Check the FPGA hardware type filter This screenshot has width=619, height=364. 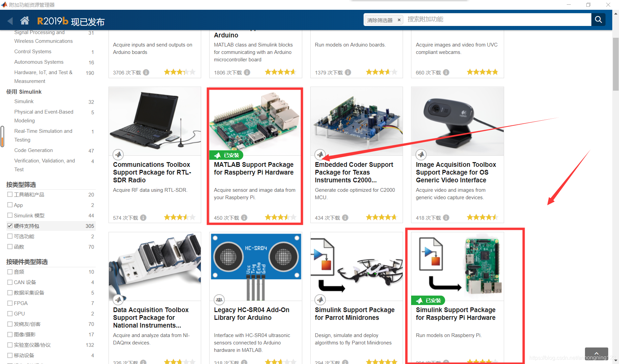(10, 303)
